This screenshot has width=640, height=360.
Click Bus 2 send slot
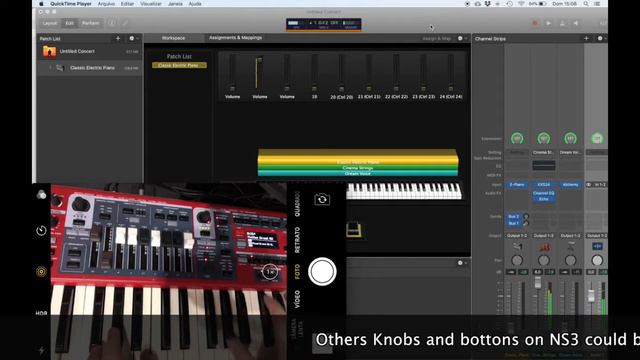(x=513, y=217)
